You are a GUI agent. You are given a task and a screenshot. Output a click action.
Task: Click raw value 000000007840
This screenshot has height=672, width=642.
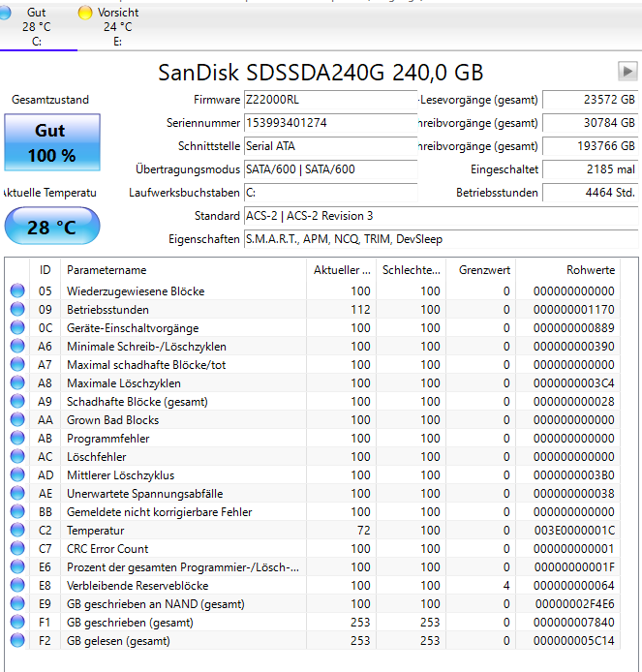[574, 623]
